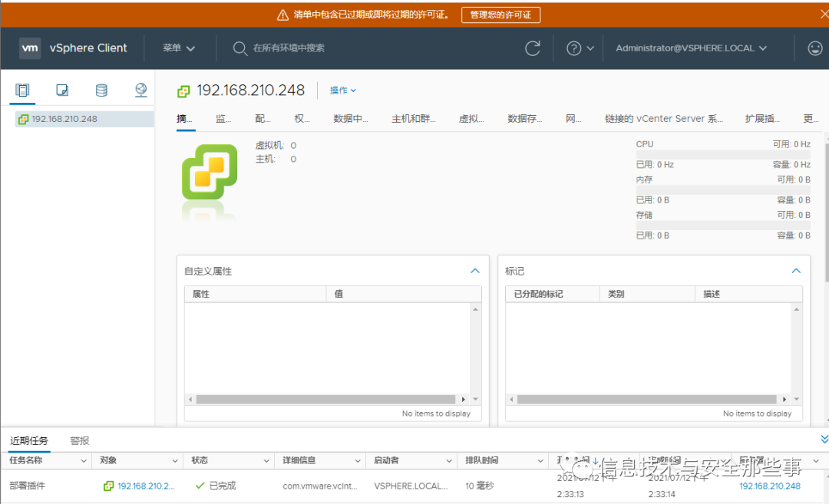
Task: Click com.vmware.vcInt... detail text
Action: (320, 486)
